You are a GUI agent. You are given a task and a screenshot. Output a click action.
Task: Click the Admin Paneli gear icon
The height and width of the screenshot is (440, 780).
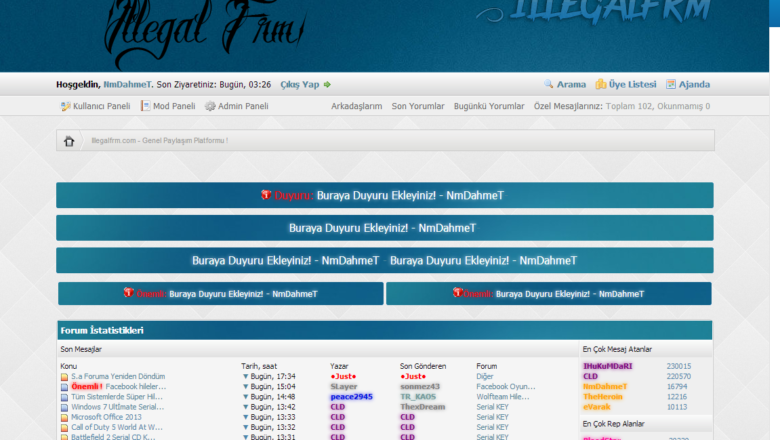(x=210, y=106)
